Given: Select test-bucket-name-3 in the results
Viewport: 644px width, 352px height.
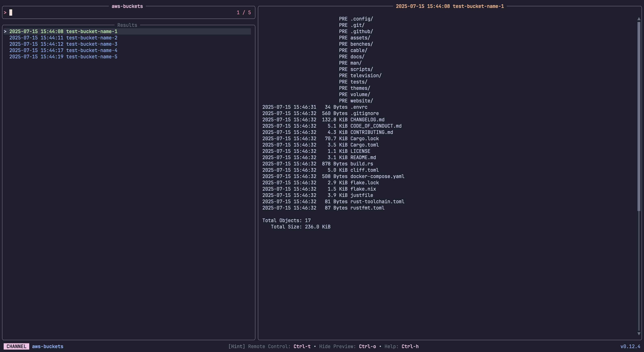Looking at the screenshot, I should pos(63,44).
